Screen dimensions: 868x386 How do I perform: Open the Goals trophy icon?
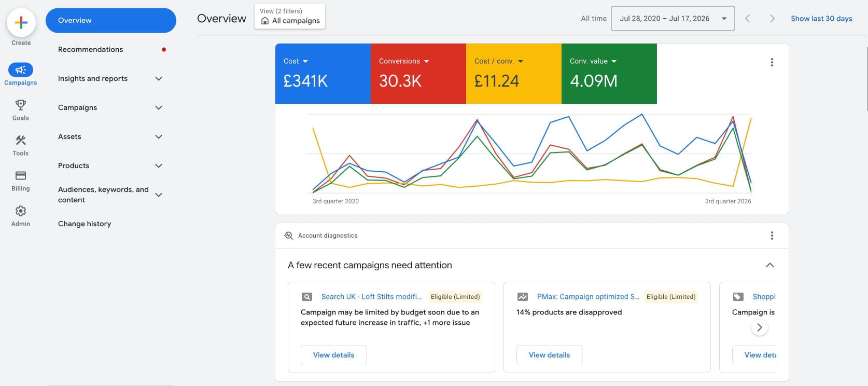pyautogui.click(x=21, y=105)
